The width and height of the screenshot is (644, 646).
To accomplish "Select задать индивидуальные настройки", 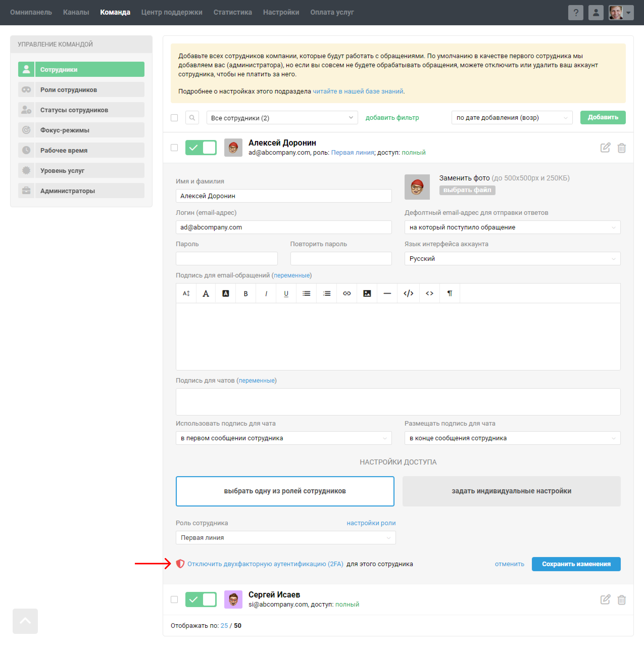I will pyautogui.click(x=511, y=491).
